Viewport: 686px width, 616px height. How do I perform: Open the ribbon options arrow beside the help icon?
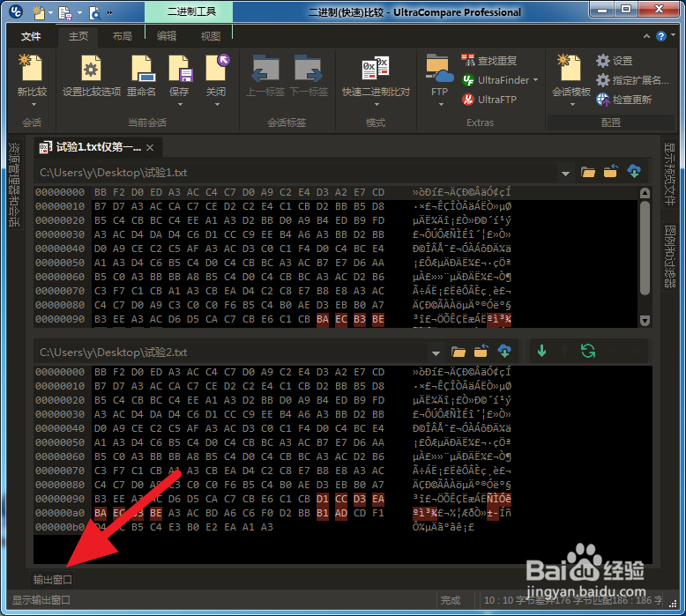pyautogui.click(x=673, y=35)
